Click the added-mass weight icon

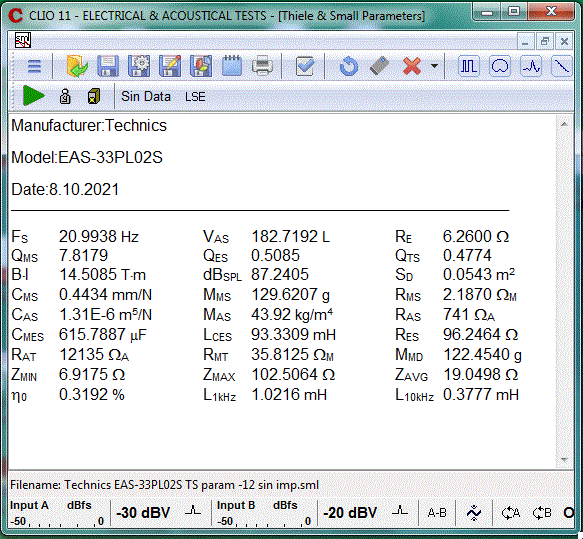65,96
